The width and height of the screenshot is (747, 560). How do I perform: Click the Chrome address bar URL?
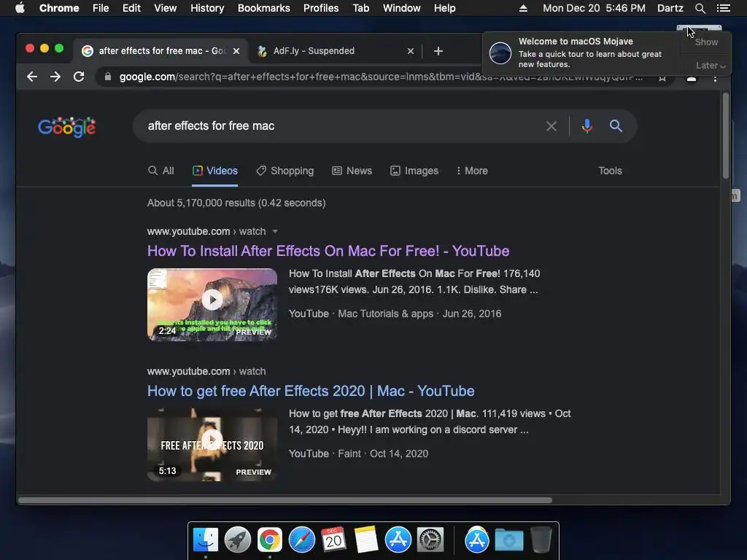tap(381, 77)
